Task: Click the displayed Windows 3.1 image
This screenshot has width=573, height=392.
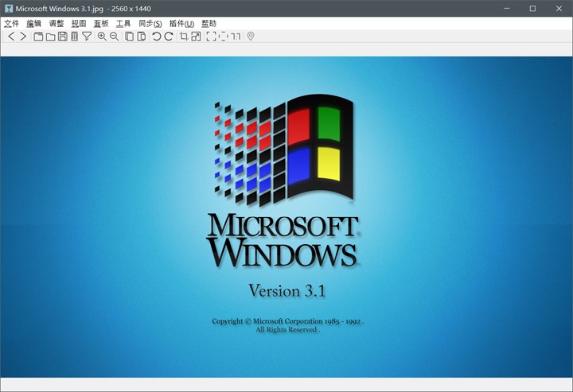Action: (286, 217)
